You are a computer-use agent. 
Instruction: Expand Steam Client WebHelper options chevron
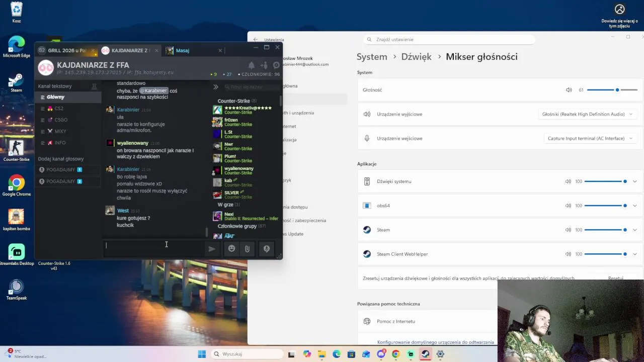634,254
